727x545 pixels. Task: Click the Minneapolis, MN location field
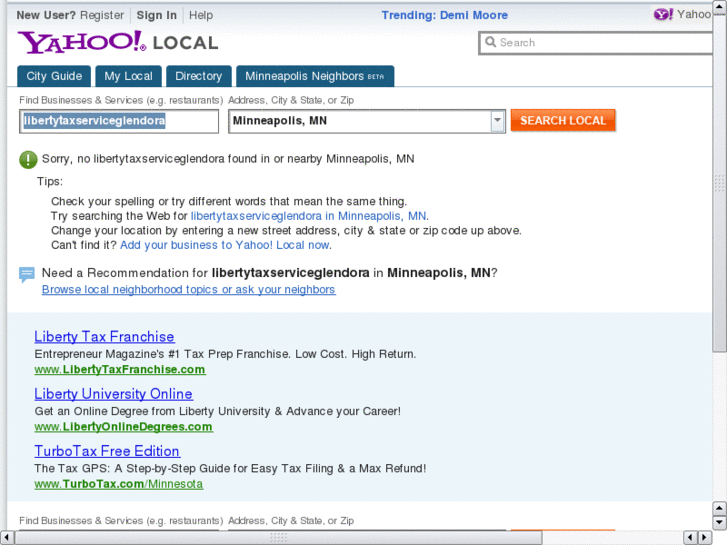(x=360, y=121)
